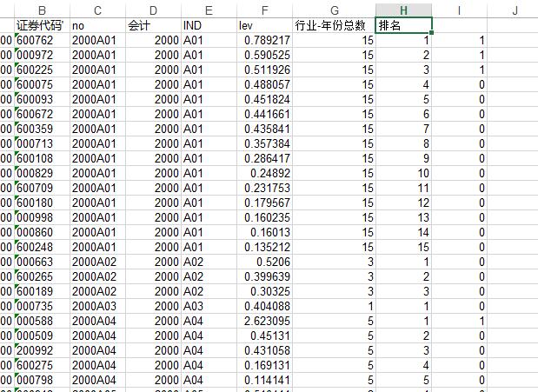Click the 会计 header cell
The image size is (538, 392).
[x=153, y=25]
